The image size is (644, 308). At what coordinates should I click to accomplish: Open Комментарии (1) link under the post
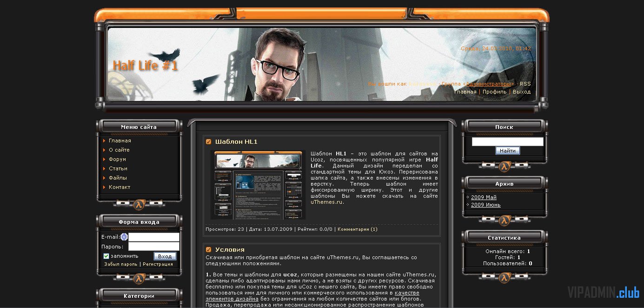(x=358, y=229)
